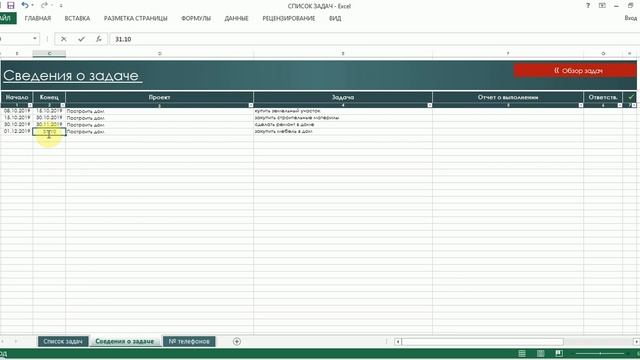Screen dimensions: 640x360
Task: Open the Отчет о выполнении filter dropdown
Action: [x=580, y=105]
